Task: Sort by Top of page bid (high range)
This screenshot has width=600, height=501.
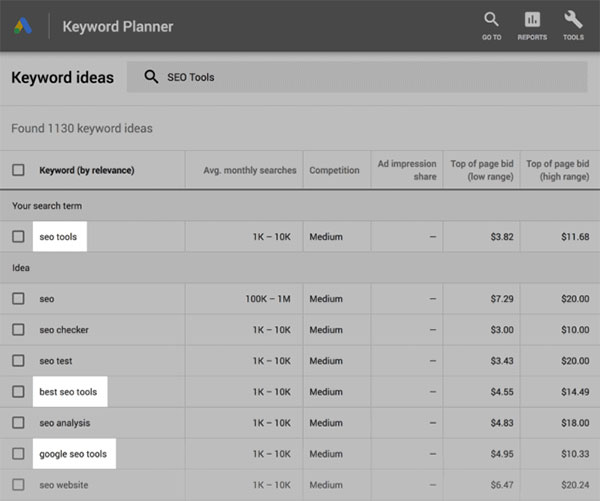Action: click(x=558, y=170)
